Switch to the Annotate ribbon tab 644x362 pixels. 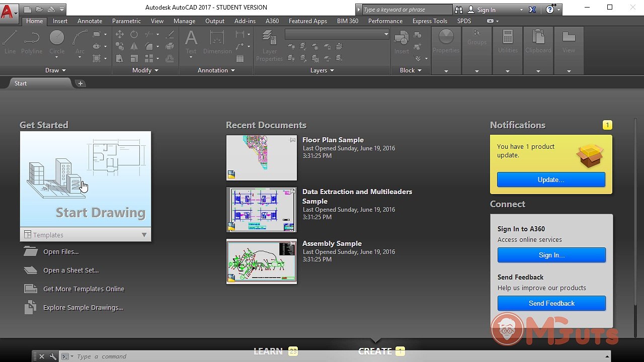click(x=90, y=21)
